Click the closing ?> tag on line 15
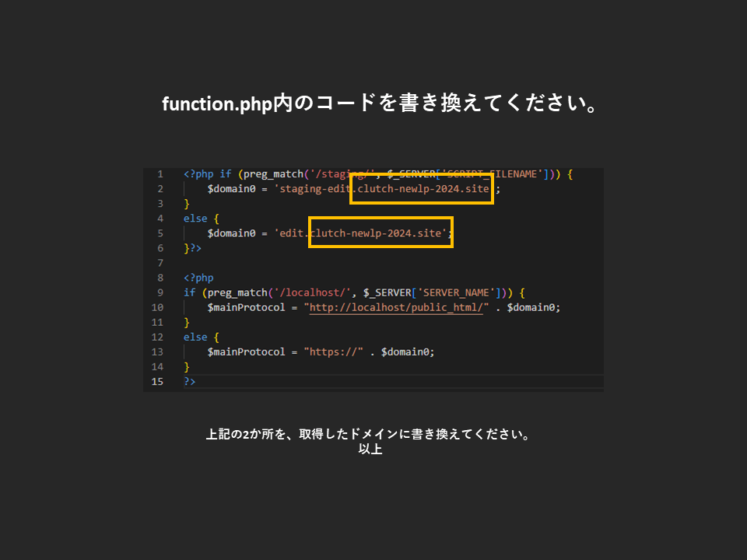The height and width of the screenshot is (560, 747). [x=190, y=381]
